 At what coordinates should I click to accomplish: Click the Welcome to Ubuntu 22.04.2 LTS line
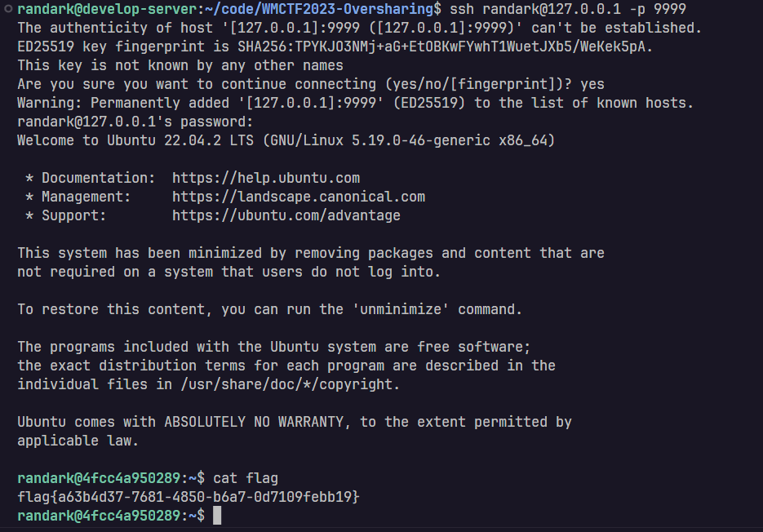coord(286,140)
